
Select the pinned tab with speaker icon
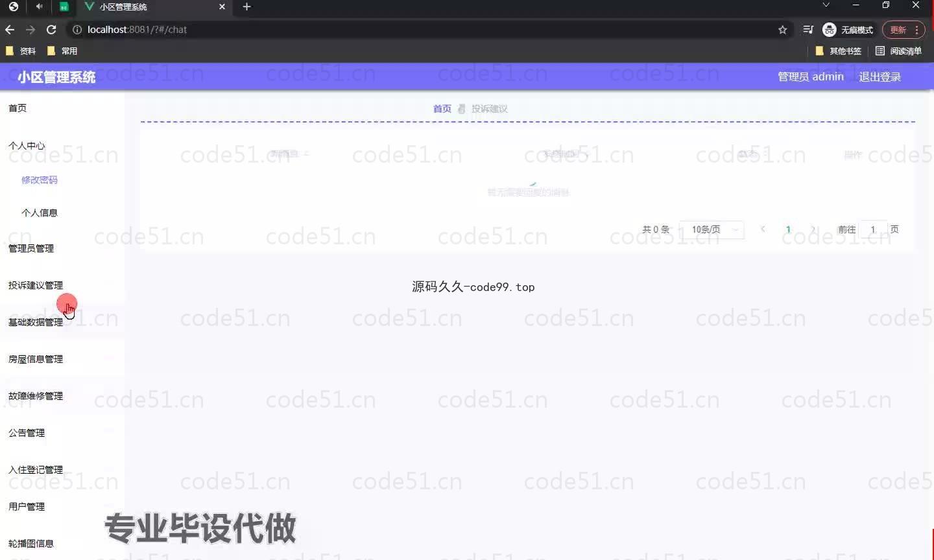point(39,6)
